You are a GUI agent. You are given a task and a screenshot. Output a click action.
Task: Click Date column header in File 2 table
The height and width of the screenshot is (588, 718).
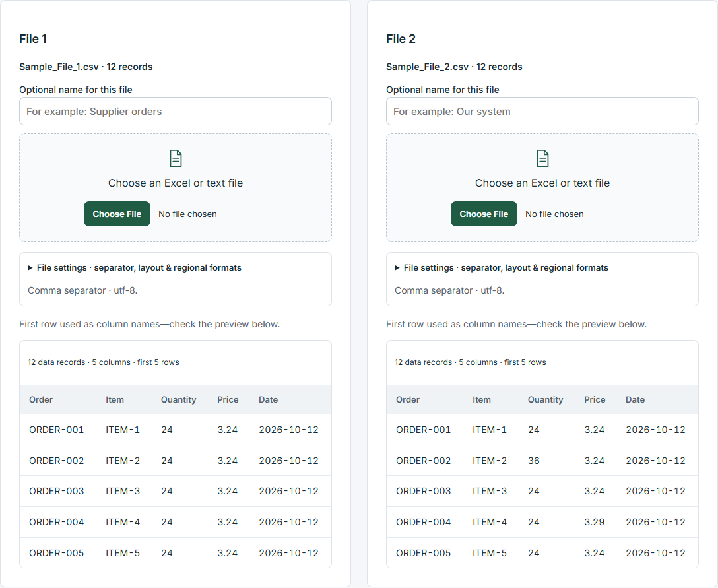pos(635,399)
